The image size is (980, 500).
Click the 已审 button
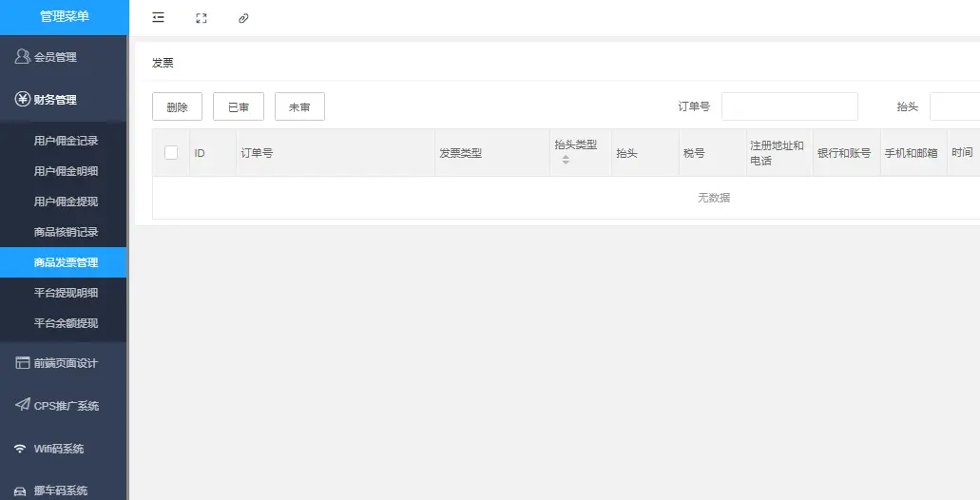[239, 106]
